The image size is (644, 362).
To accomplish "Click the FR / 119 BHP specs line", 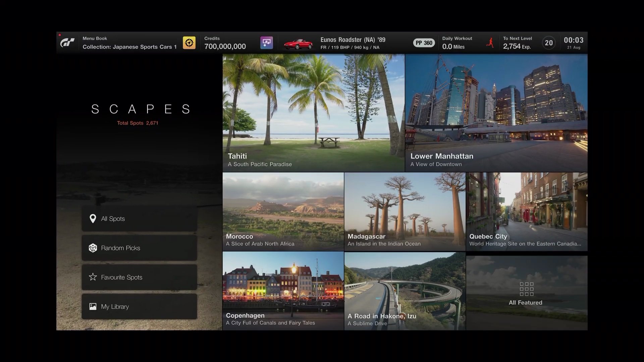I will tap(350, 48).
